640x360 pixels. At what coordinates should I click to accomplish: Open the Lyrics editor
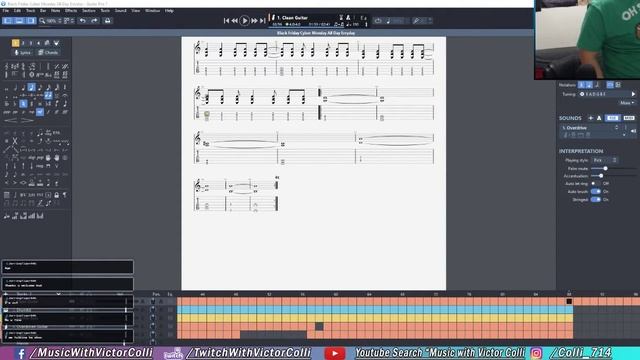(23, 53)
